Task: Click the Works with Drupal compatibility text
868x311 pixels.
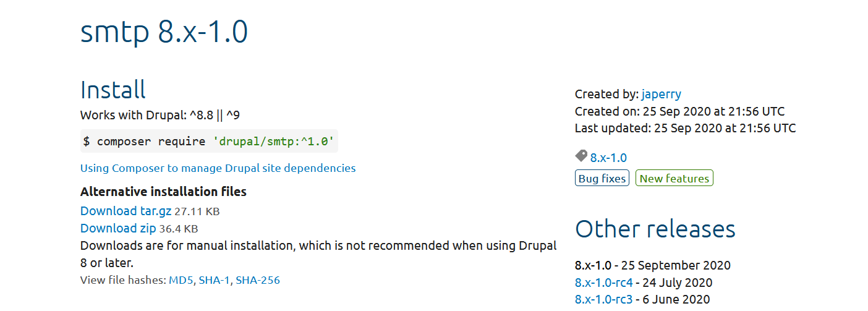Action: coord(158,115)
